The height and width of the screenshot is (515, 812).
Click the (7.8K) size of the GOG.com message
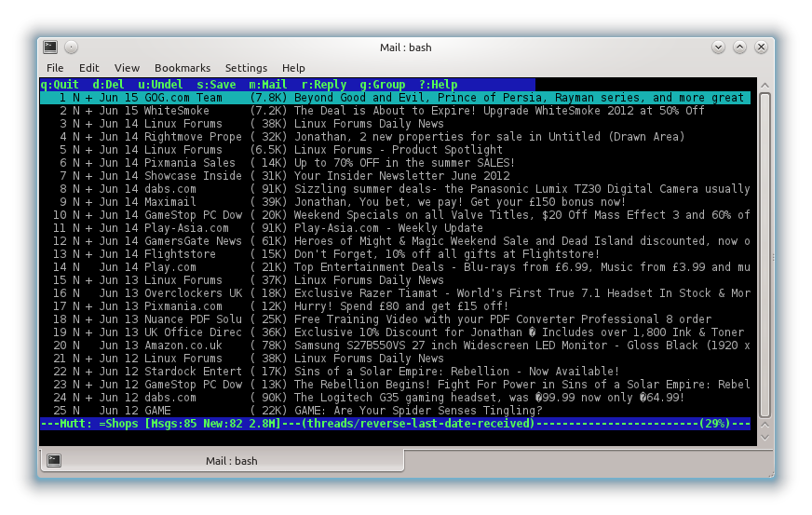point(268,98)
